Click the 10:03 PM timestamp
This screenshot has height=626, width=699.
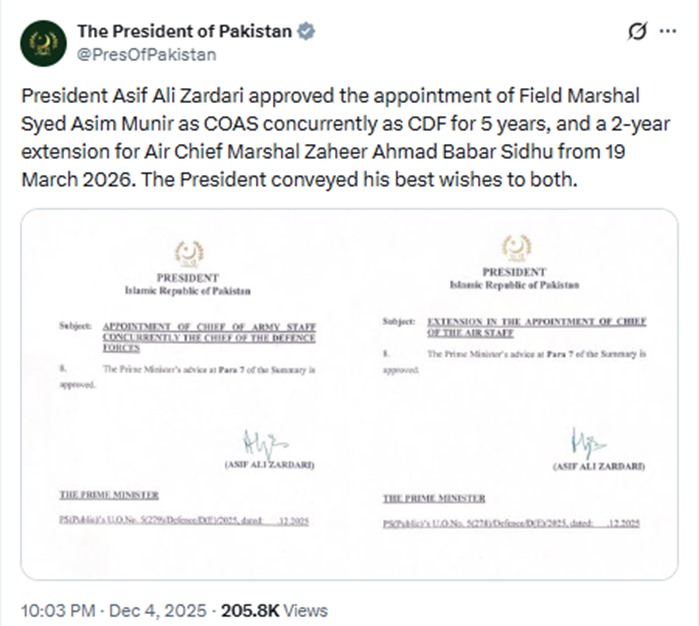(56, 609)
